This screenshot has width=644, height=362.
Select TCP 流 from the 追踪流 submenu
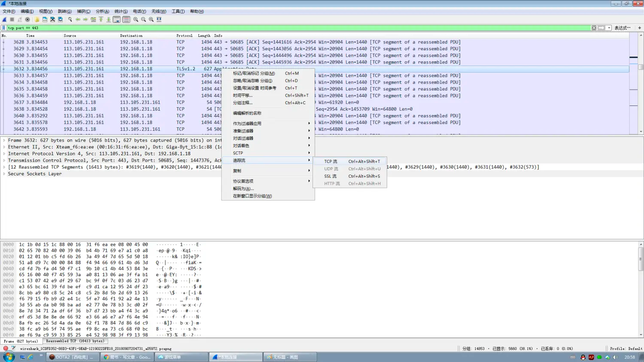[x=330, y=161]
